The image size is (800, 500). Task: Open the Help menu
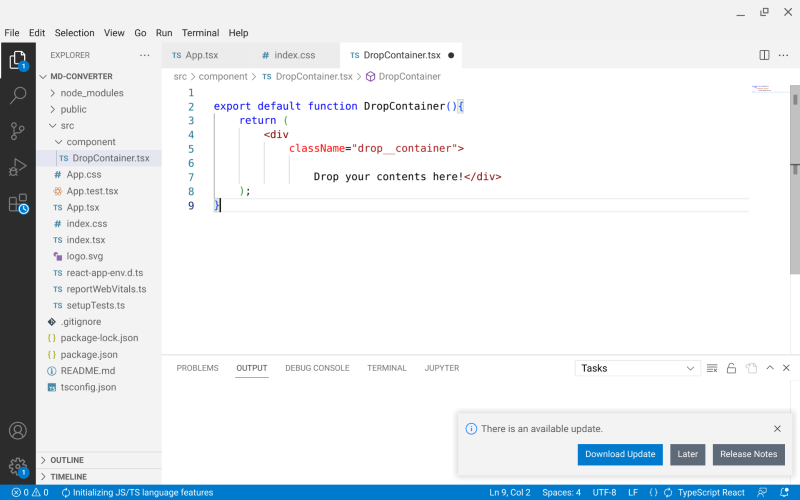coord(238,33)
